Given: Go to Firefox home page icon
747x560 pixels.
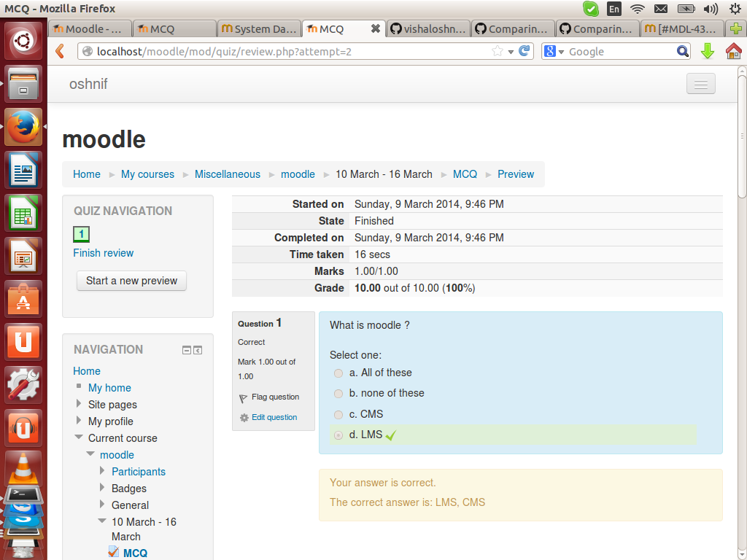Looking at the screenshot, I should tap(733, 51).
